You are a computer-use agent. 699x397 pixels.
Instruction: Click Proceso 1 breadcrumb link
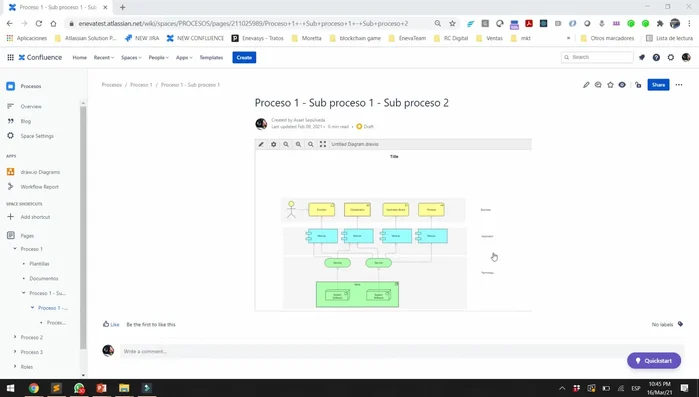(x=141, y=85)
